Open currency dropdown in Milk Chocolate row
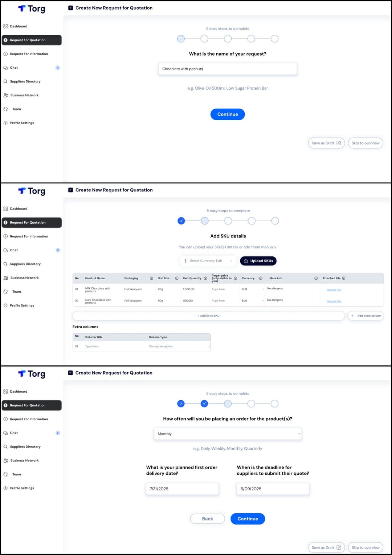Viewport: 392px width, 555px height. 253,289
